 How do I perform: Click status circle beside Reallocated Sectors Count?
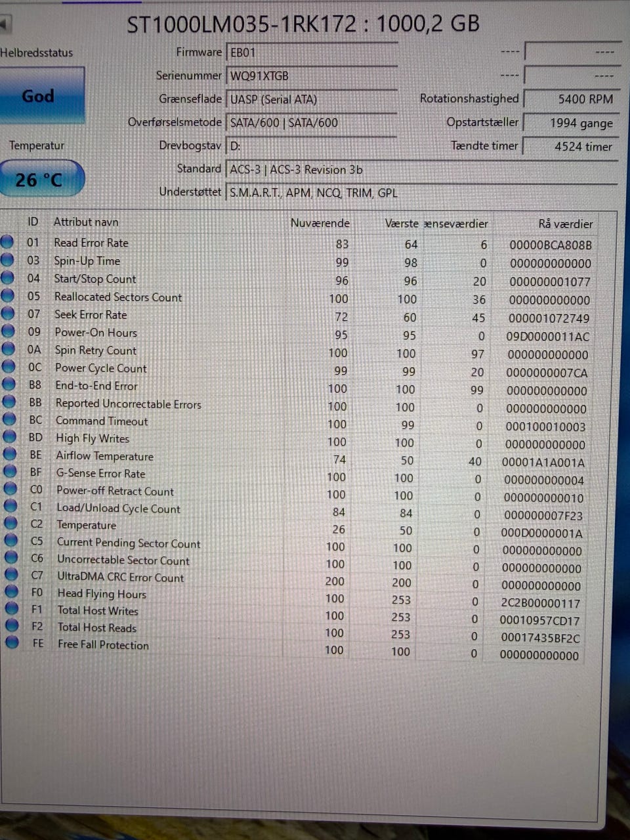click(7, 296)
